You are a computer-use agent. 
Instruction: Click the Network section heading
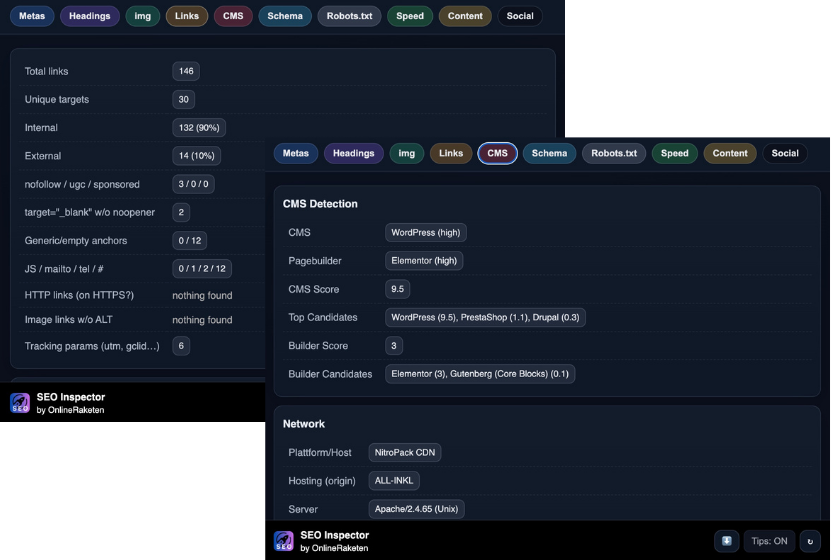pos(304,424)
